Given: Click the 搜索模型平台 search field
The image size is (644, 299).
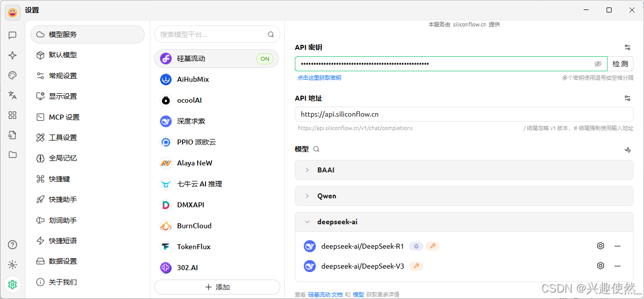Looking at the screenshot, I should (x=217, y=34).
